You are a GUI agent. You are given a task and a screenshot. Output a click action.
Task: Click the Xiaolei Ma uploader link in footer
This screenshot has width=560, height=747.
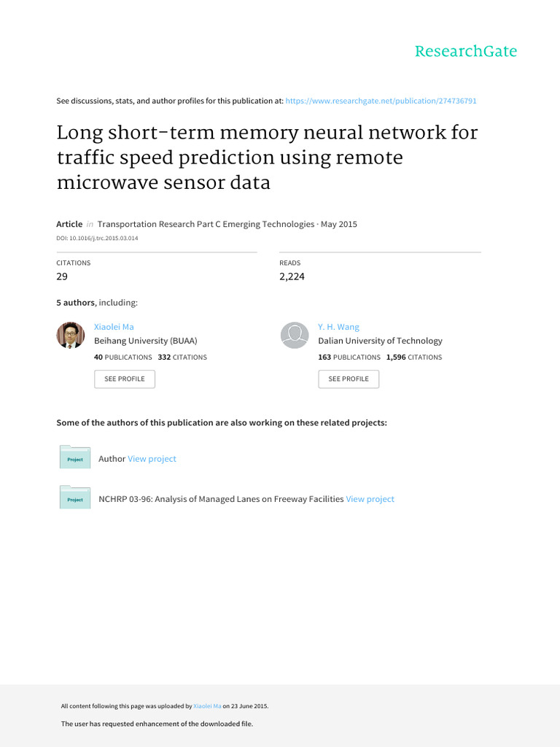tap(207, 706)
